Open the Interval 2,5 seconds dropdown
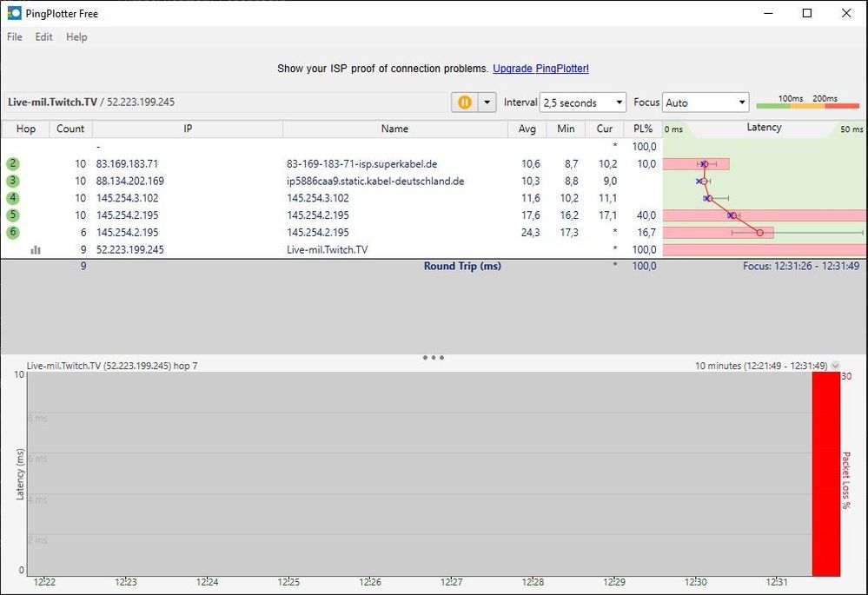Image resolution: width=868 pixels, height=595 pixels. click(582, 102)
